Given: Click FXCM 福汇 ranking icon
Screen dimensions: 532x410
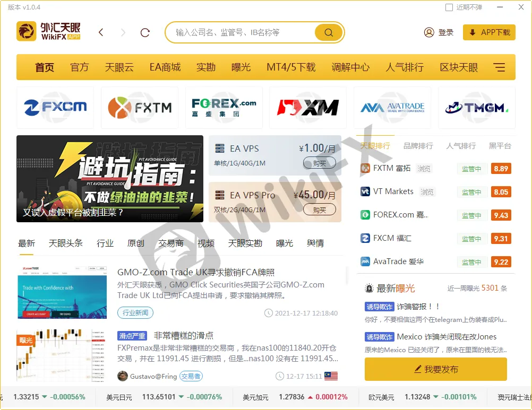Looking at the screenshot, I should click(365, 238).
